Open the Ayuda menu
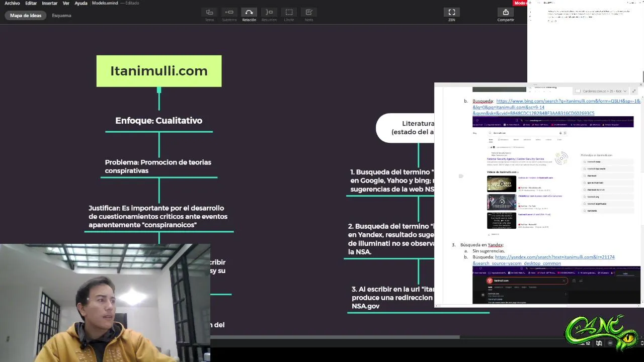The width and height of the screenshot is (644, 362). (81, 3)
